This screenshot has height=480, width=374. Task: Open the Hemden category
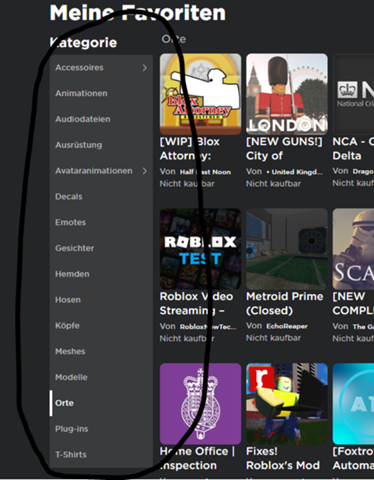pos(101,274)
